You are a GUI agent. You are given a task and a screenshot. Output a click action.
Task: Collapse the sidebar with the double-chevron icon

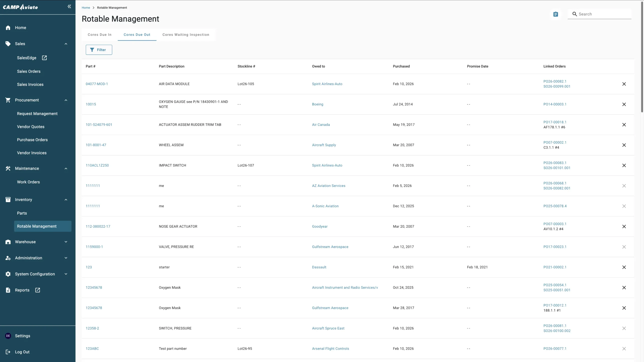point(69,7)
